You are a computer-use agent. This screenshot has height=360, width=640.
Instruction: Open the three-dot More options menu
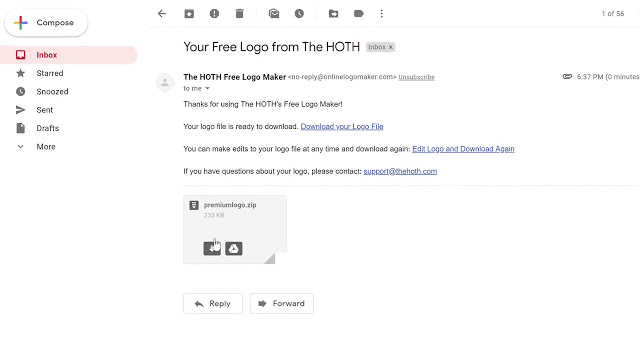click(382, 14)
